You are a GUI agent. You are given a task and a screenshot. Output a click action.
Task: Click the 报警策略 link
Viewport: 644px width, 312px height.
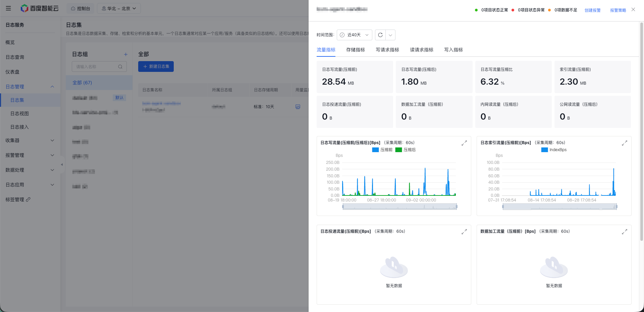pyautogui.click(x=618, y=10)
